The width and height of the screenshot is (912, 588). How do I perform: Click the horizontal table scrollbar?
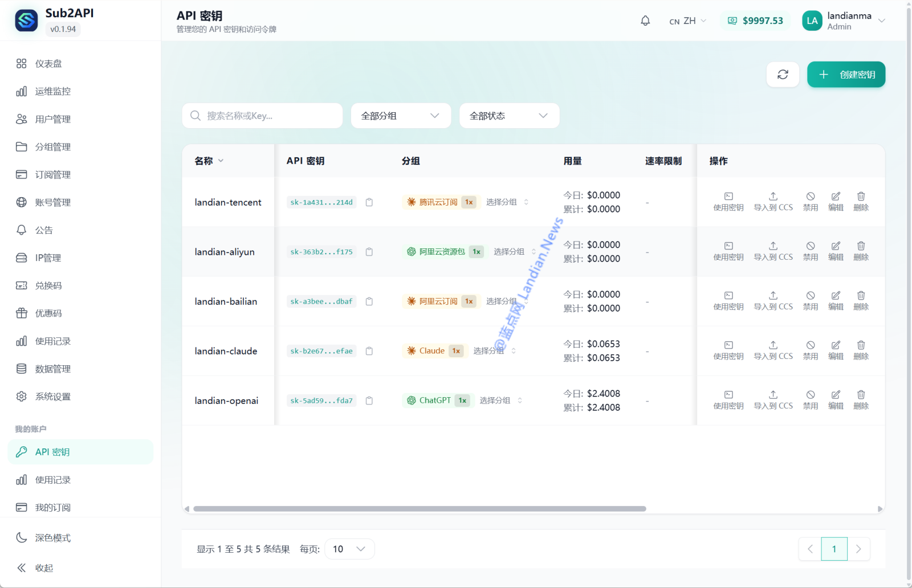point(420,509)
